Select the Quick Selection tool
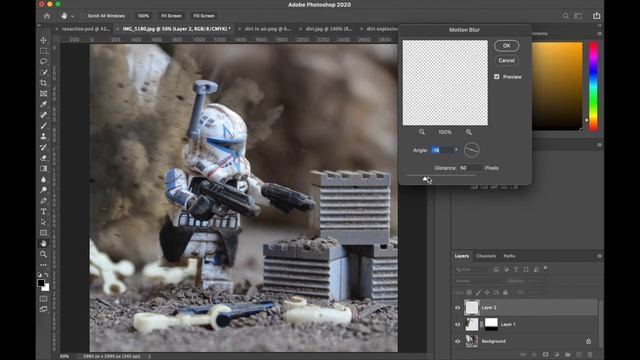This screenshot has width=640, height=360. [x=43, y=72]
